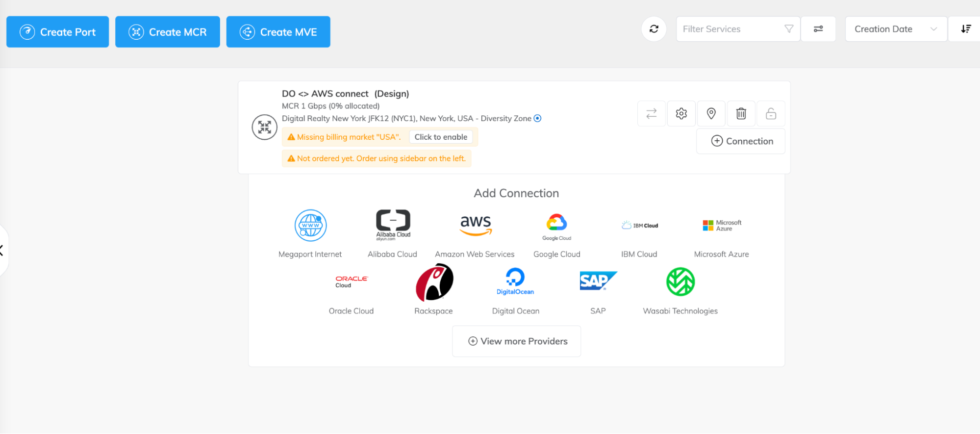Add a new Connection to MCR
980x434 pixels.
point(740,141)
